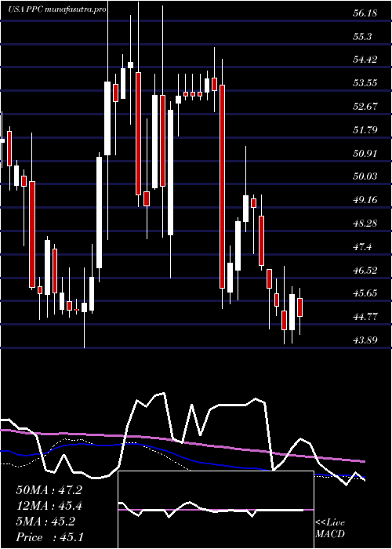
Task: Select the 50.03 price axis label
Action: (365, 176)
